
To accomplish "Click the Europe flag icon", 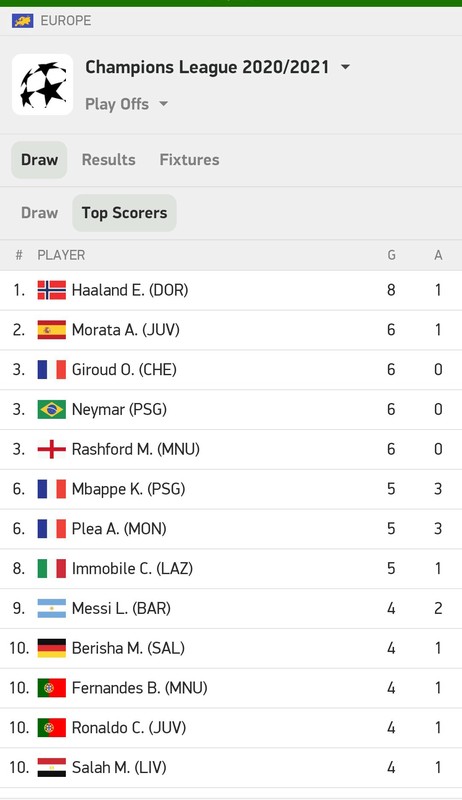I will (x=22, y=21).
